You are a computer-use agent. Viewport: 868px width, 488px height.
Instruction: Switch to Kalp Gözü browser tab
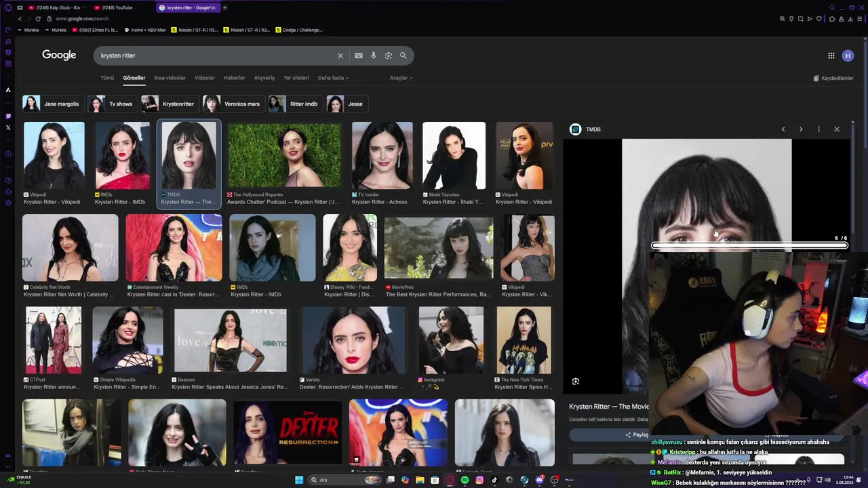pyautogui.click(x=57, y=7)
